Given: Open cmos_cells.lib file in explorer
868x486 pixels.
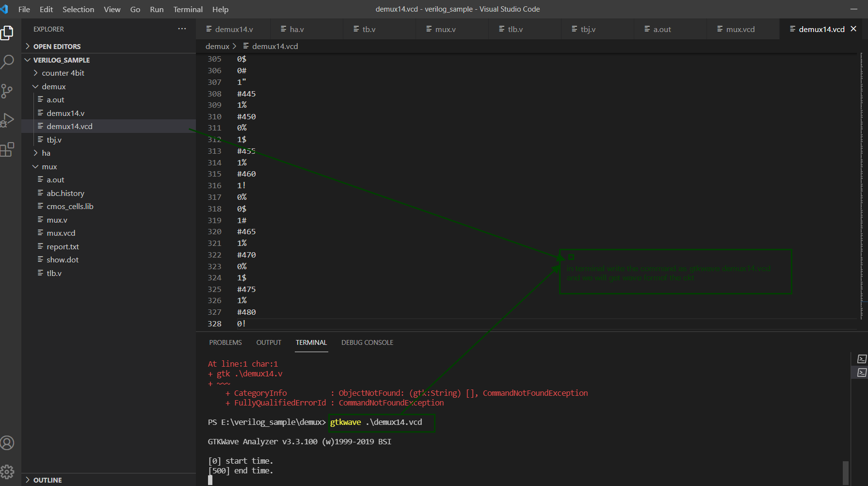Looking at the screenshot, I should (x=109, y=207).
